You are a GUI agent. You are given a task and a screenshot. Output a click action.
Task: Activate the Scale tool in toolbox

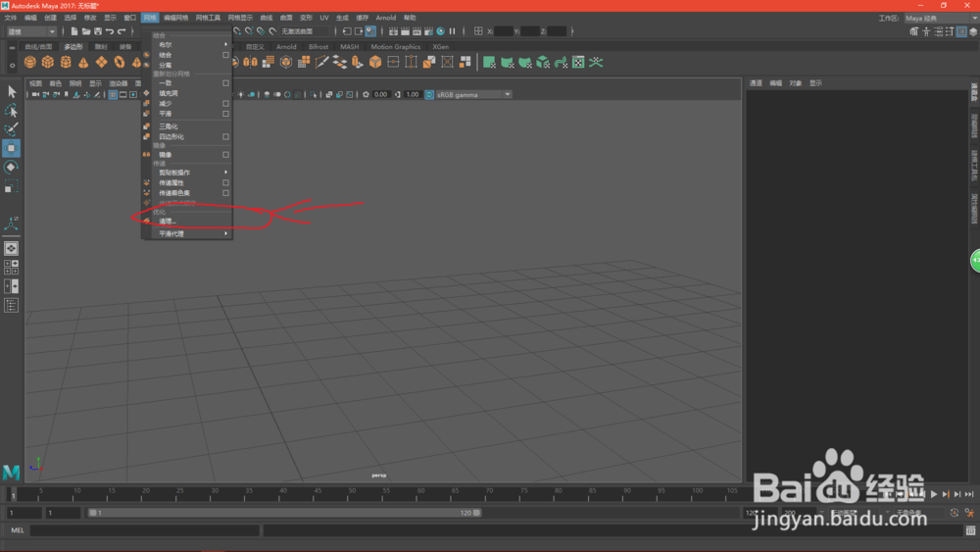pos(11,186)
